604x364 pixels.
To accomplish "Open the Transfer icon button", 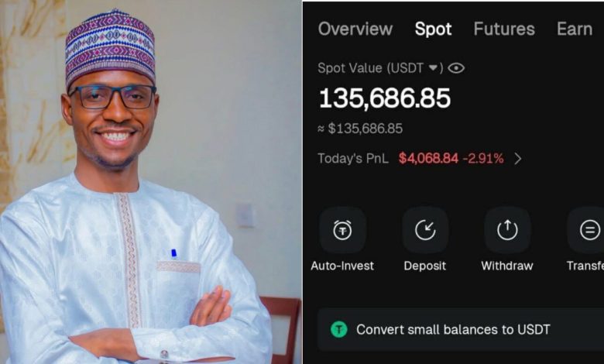I will tap(589, 230).
